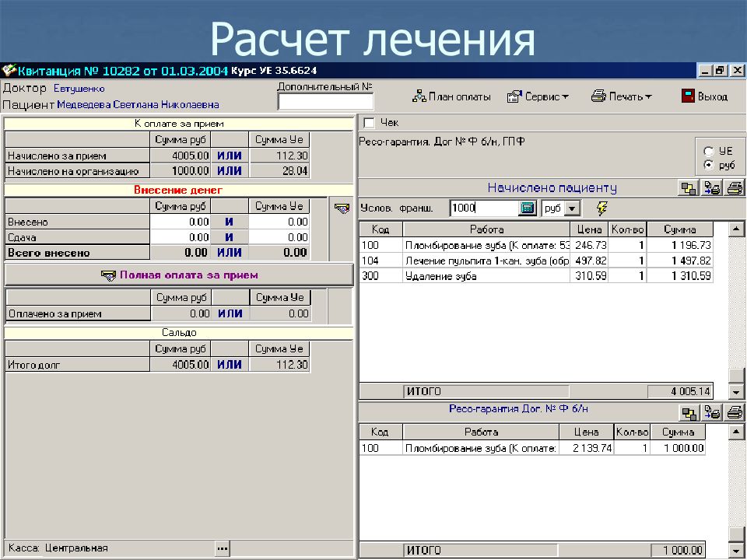Select the Удаление зуба row

point(536,275)
